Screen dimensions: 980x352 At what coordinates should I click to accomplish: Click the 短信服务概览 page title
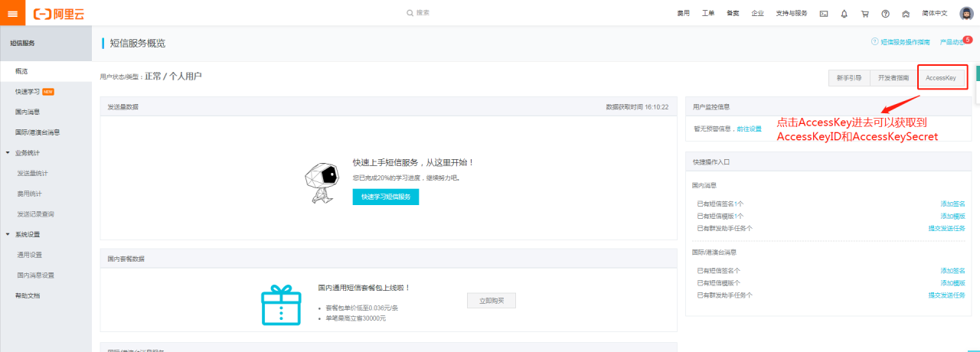click(x=137, y=43)
